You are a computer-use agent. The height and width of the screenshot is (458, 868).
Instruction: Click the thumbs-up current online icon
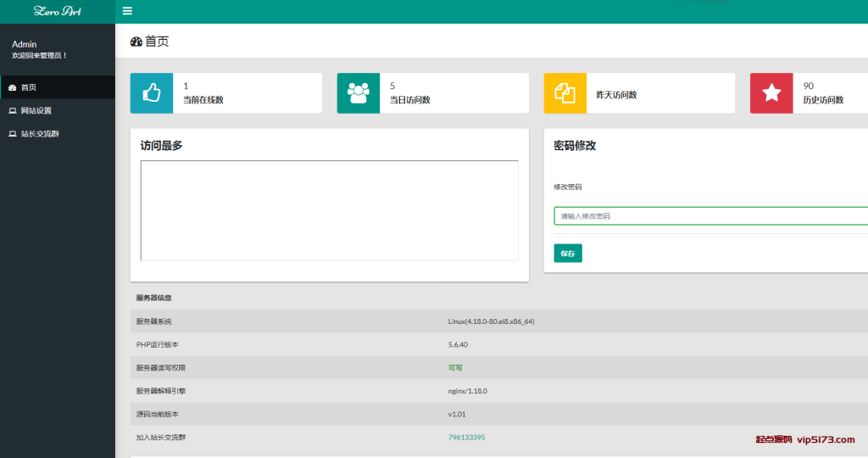(152, 93)
